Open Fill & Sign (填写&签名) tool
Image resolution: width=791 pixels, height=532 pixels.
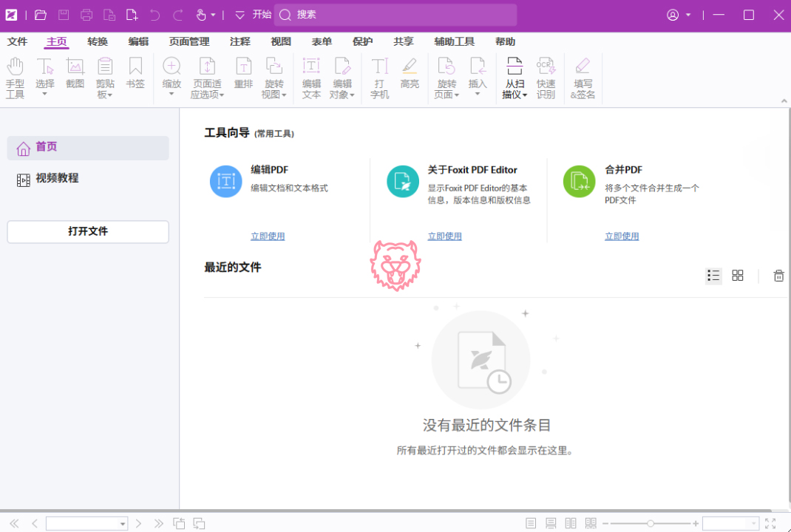(x=583, y=78)
